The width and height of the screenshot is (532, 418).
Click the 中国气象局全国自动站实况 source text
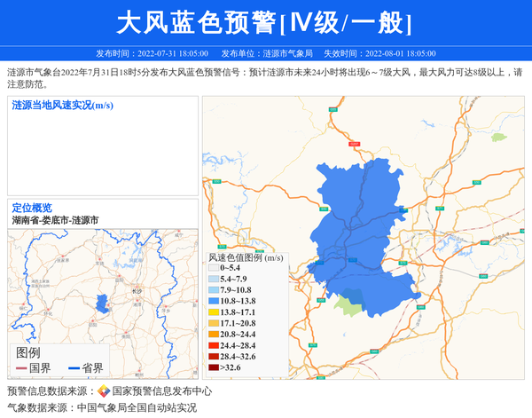tap(137, 408)
